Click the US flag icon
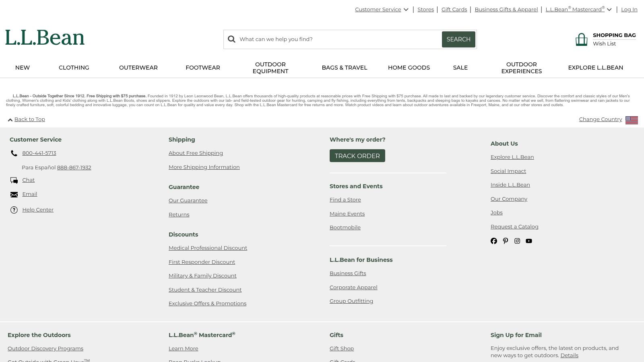This screenshot has width=644, height=362. [x=632, y=120]
